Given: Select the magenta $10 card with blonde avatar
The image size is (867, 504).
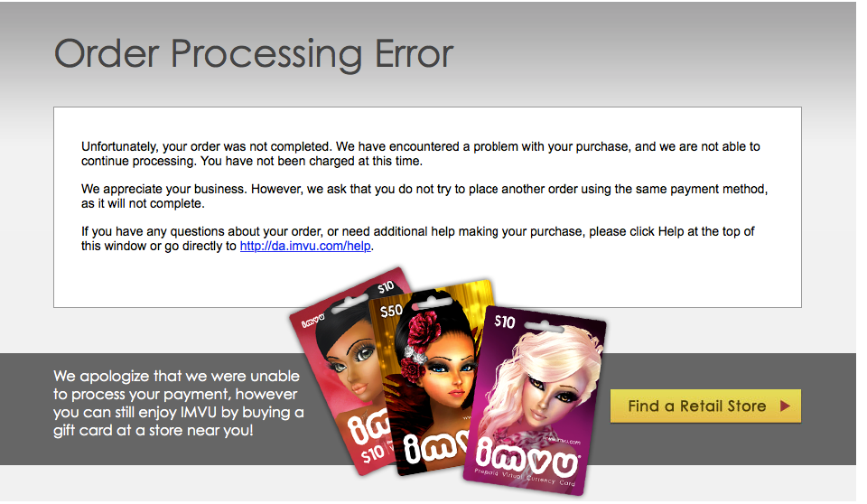Looking at the screenshot, I should (536, 400).
